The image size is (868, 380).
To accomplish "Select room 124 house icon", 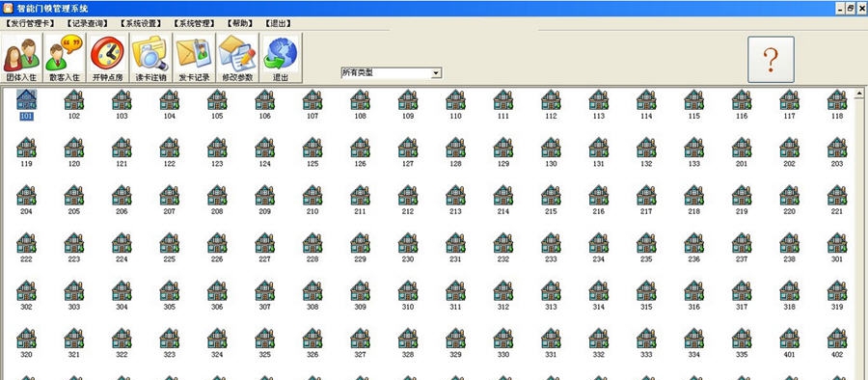I will [x=264, y=148].
